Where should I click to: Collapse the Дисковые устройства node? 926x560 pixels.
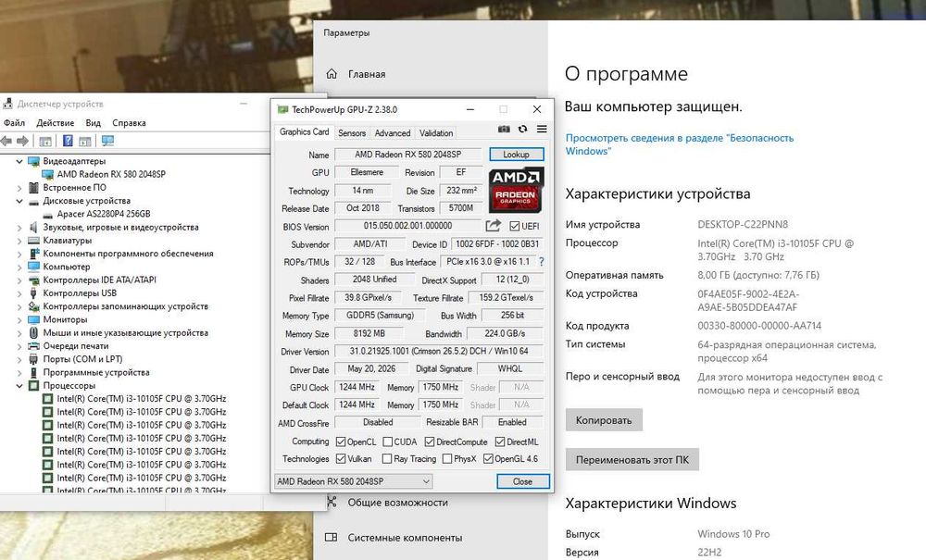pyautogui.click(x=19, y=201)
